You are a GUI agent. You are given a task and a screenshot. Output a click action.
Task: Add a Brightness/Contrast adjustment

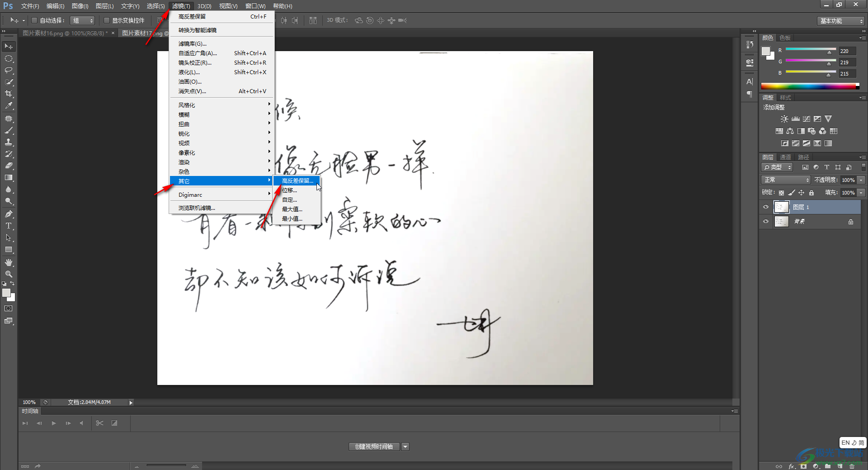point(784,119)
